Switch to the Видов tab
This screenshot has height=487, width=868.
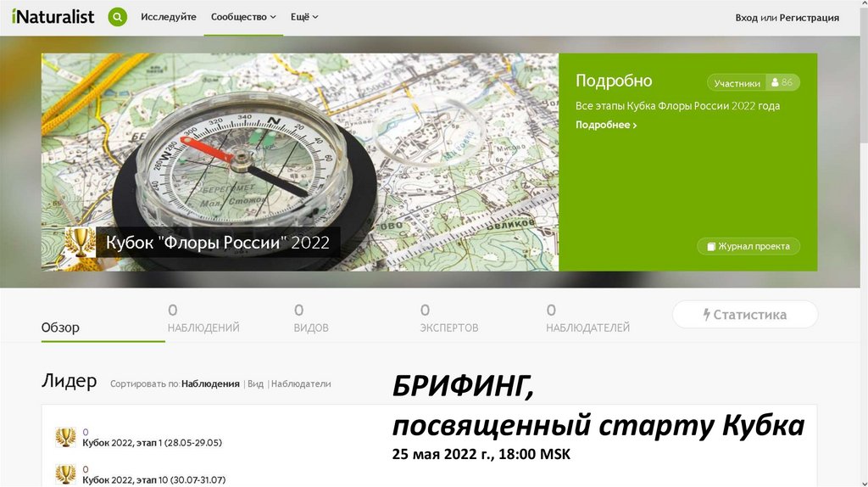311,318
